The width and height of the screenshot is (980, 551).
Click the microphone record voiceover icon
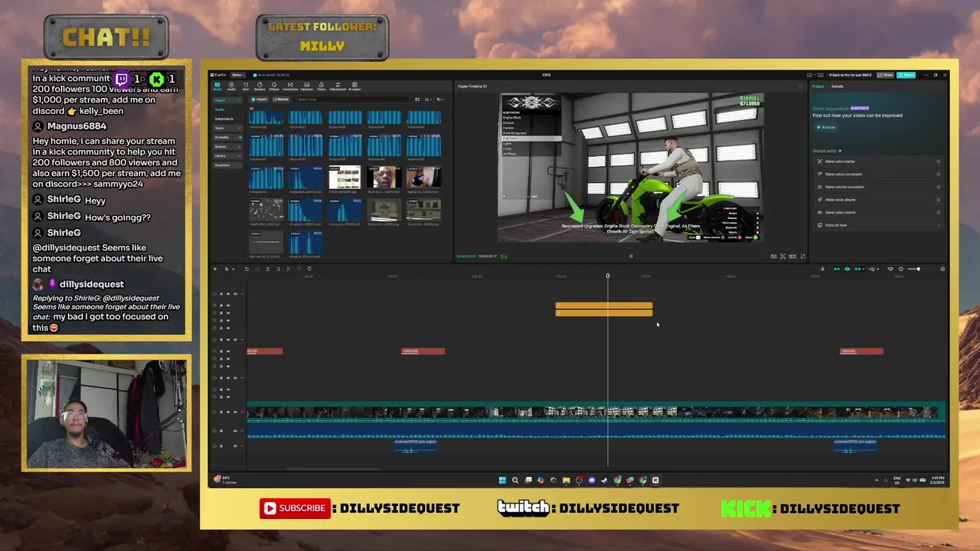[x=822, y=269]
